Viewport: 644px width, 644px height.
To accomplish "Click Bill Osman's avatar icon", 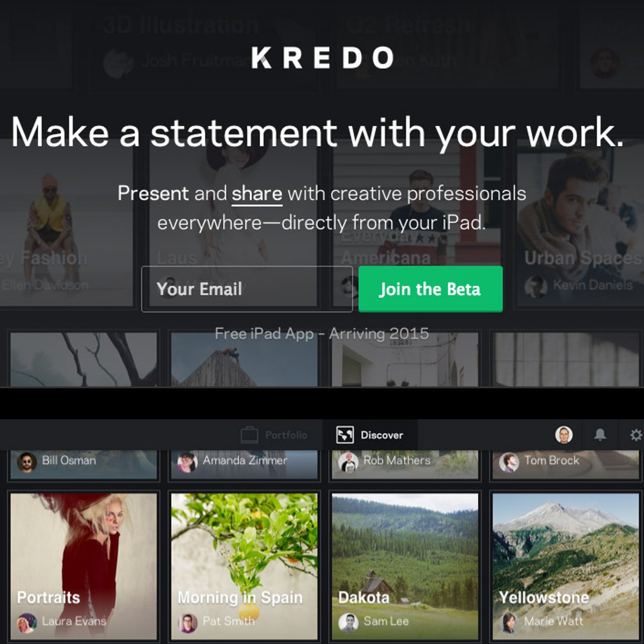I will (x=27, y=462).
